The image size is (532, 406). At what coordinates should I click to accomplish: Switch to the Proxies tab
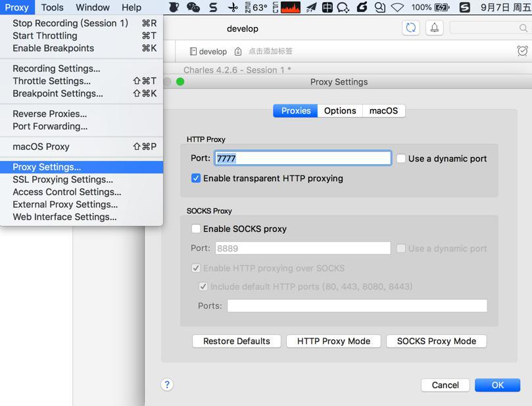pos(295,111)
